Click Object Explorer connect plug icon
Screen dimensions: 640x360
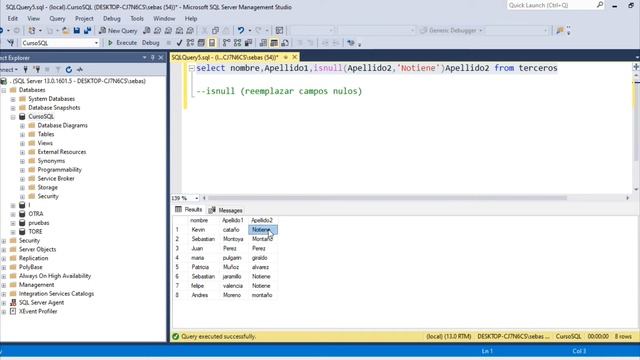coord(26,69)
